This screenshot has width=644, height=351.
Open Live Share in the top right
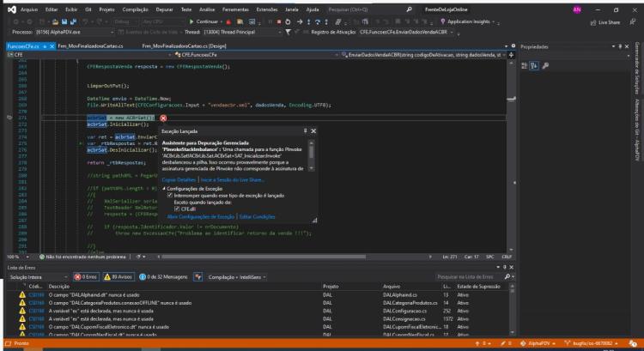605,22
